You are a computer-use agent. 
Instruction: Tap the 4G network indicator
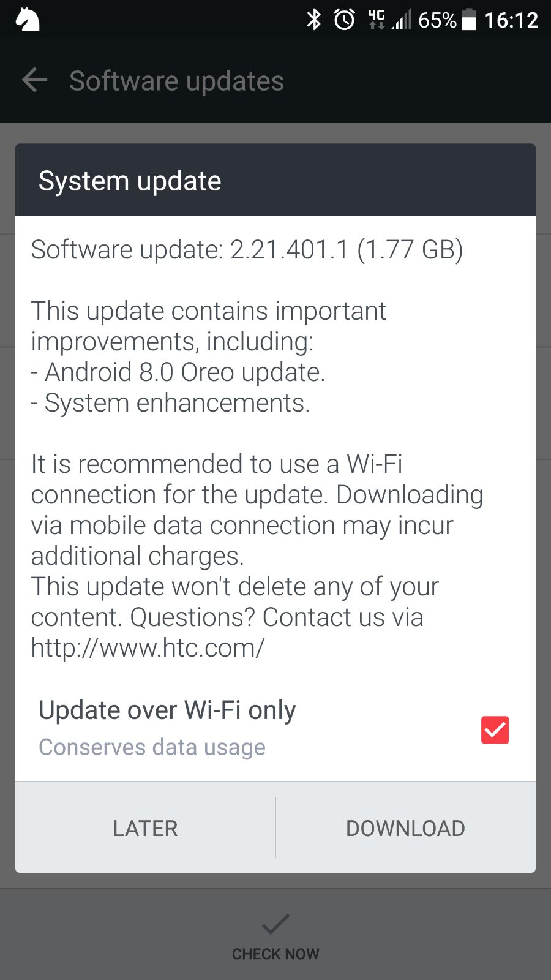point(377,20)
